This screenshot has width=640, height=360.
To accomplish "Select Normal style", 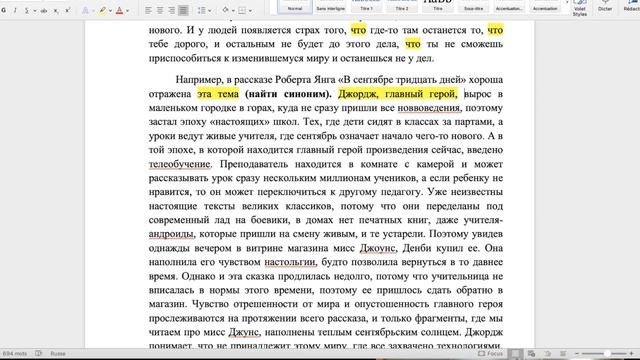I will (295, 7).
